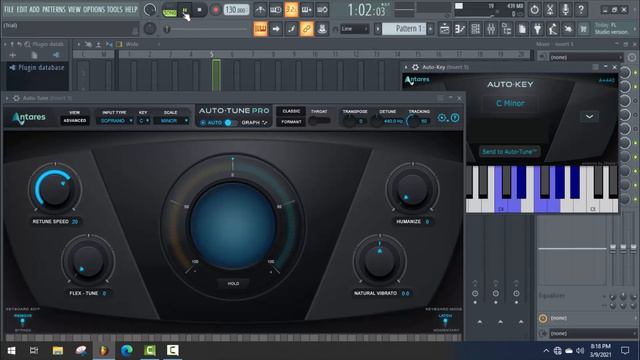Open the EDIT menu

tap(22, 9)
